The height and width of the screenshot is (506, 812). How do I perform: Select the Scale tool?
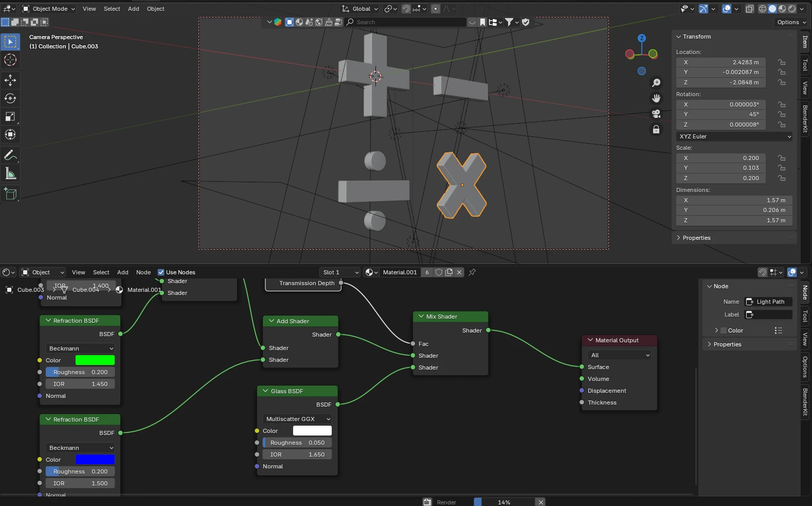[10, 117]
